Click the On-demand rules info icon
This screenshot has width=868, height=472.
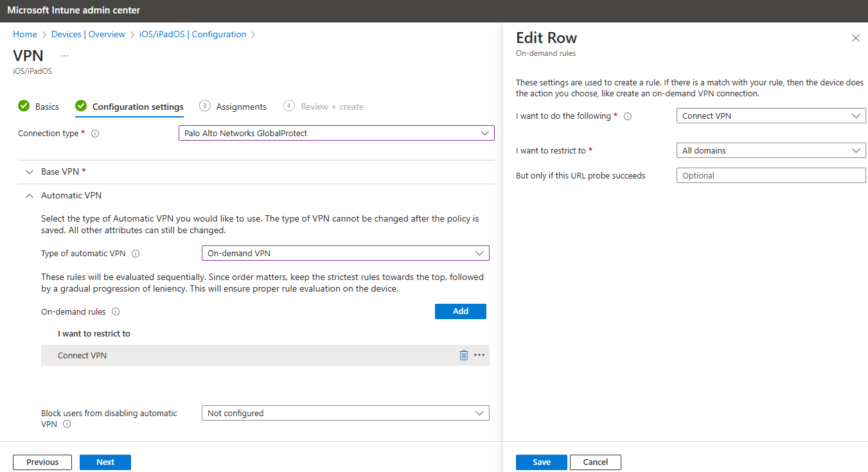point(117,311)
